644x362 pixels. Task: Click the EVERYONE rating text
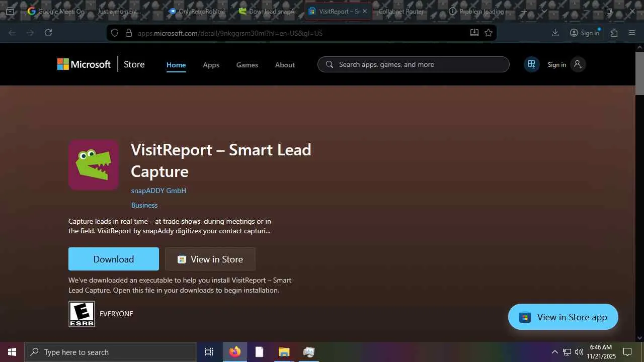116,314
